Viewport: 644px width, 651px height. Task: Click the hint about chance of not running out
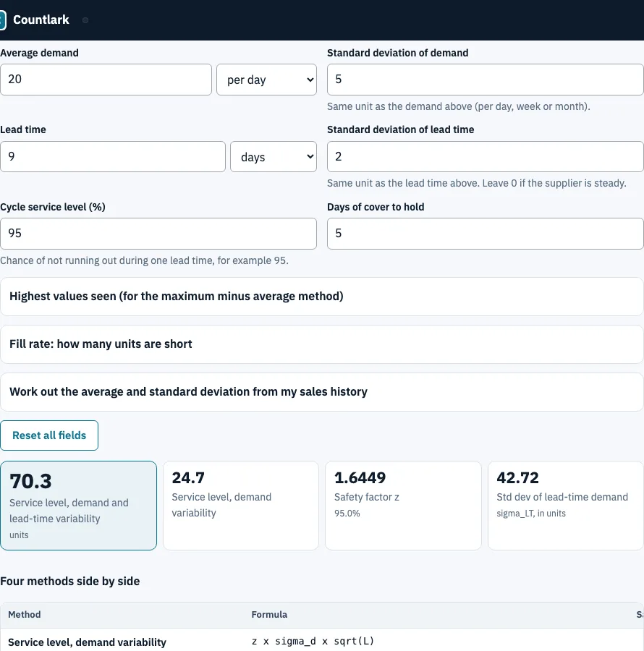click(144, 260)
